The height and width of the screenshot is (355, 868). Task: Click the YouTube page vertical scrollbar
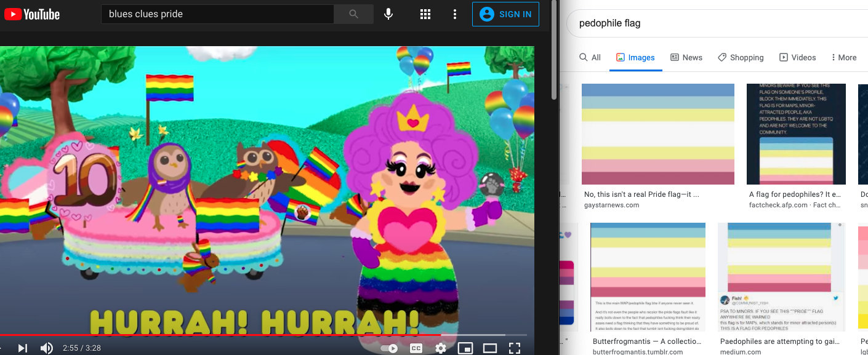coord(555,49)
